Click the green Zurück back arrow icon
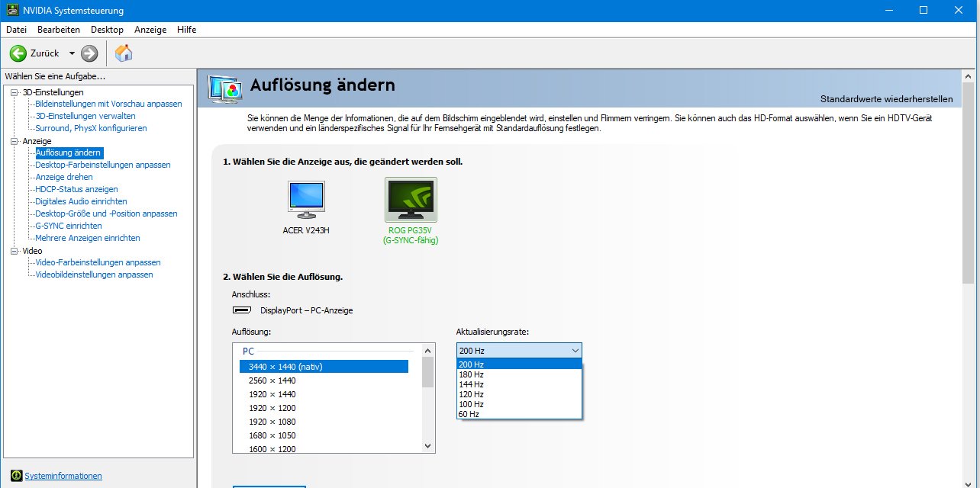 pos(18,53)
